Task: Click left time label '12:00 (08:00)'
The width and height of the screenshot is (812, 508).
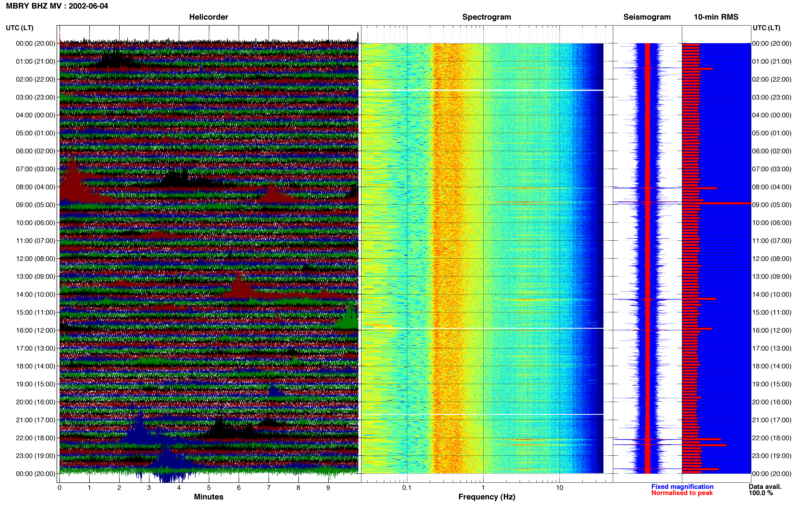Action: pos(36,259)
